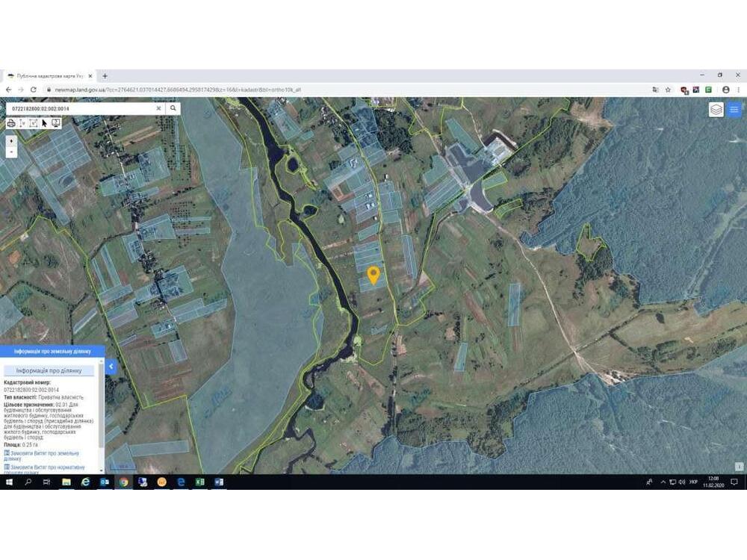The image size is (747, 560).
Task: Select the measure distance tool
Action: point(22,123)
